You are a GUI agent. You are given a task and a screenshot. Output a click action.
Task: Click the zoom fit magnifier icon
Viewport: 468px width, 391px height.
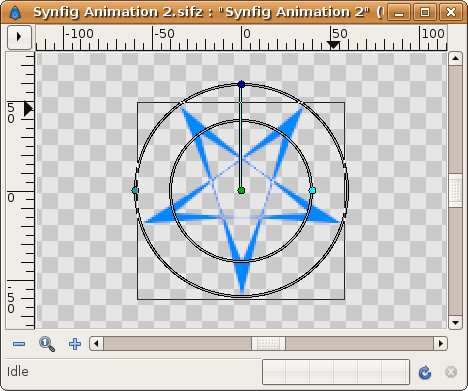(47, 344)
